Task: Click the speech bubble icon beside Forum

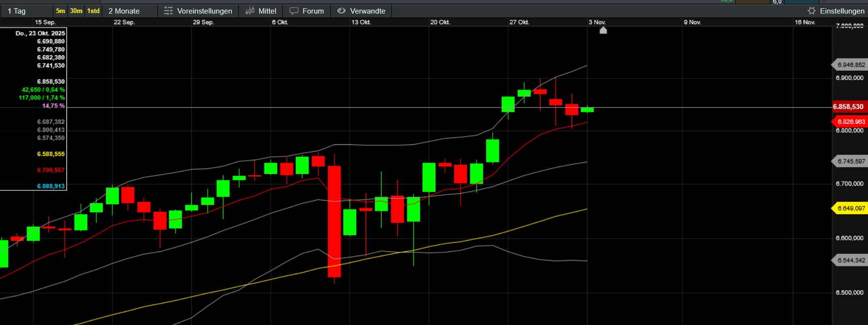Action: pyautogui.click(x=294, y=11)
